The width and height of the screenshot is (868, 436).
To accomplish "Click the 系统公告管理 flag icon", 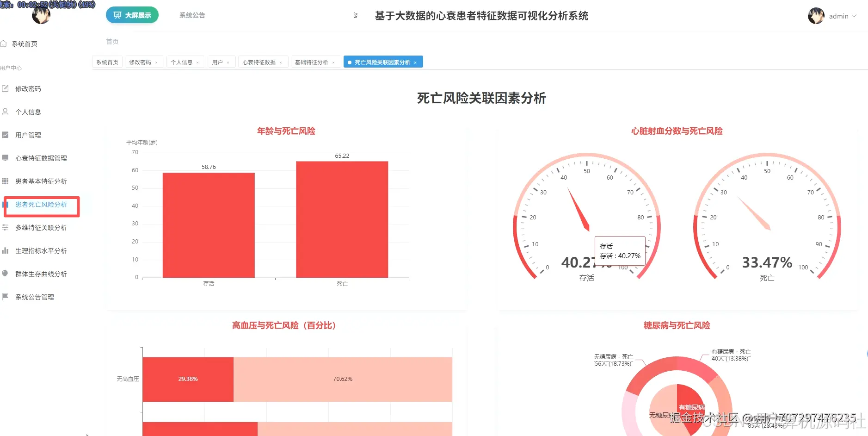I will click(5, 297).
